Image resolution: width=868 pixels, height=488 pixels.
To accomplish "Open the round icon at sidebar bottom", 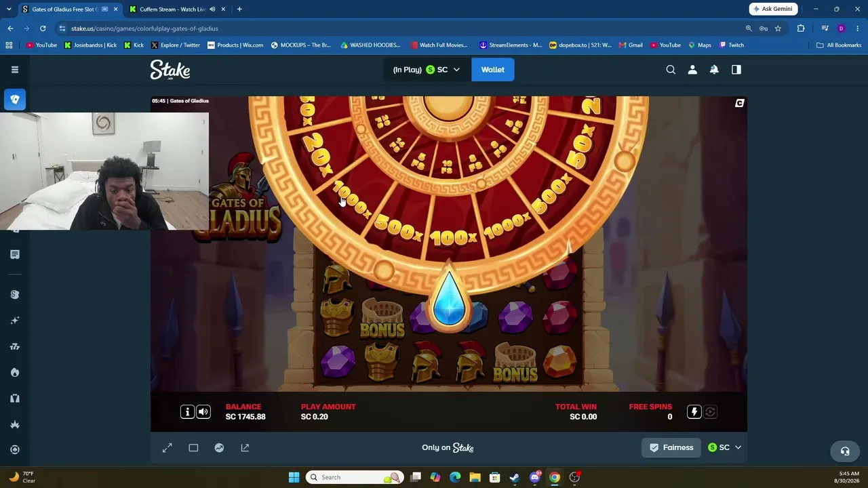I will pos(14,449).
